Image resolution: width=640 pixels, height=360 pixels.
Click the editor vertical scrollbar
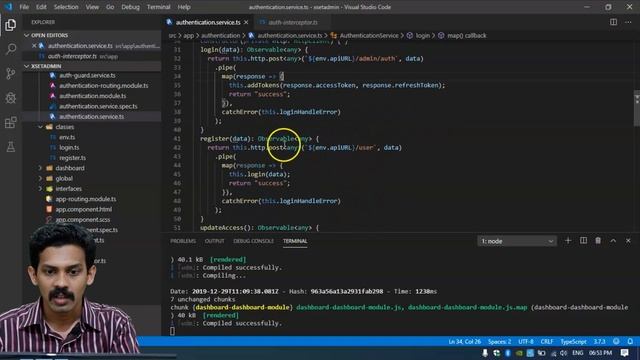(x=636, y=109)
